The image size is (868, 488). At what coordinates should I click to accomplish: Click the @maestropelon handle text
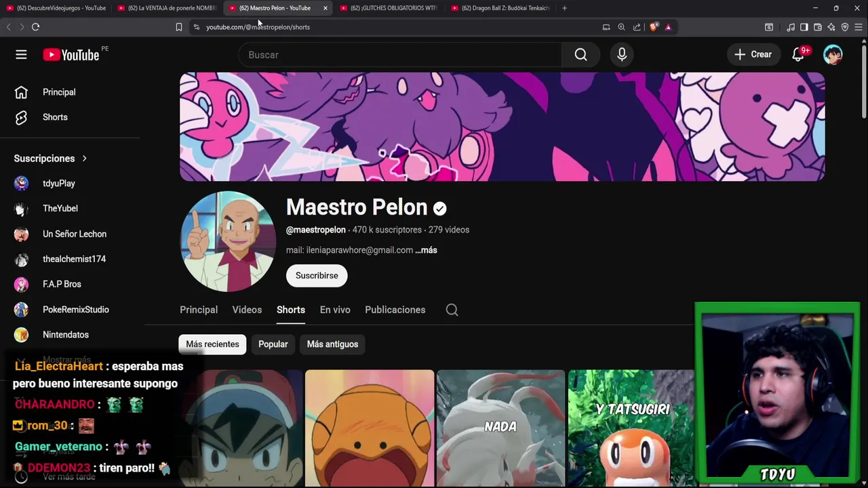point(316,230)
